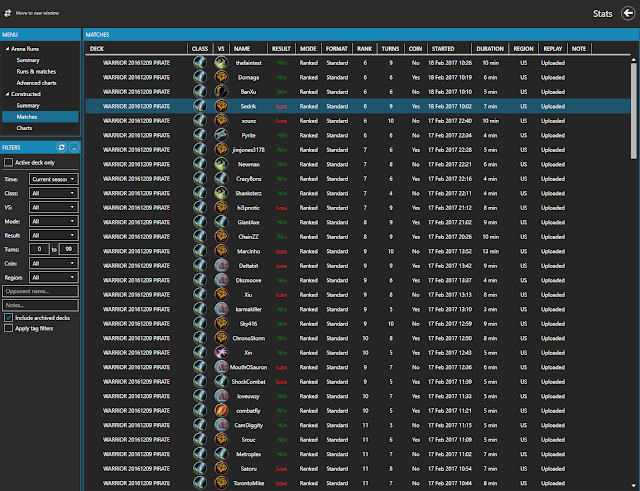Open the Mode filter dropdown
The width and height of the screenshot is (640, 491).
point(53,221)
